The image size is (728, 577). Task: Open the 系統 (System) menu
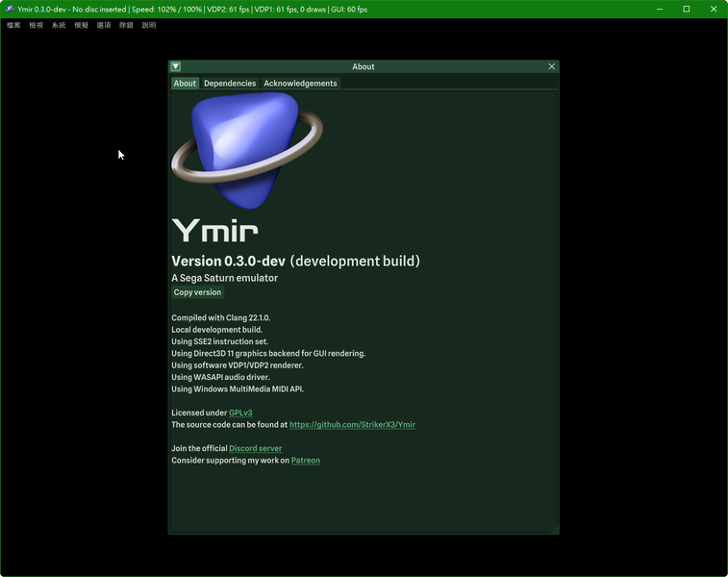tap(59, 25)
